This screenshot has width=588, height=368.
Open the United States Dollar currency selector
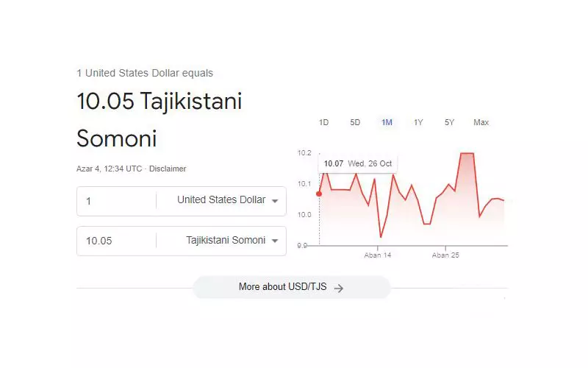tap(221, 200)
